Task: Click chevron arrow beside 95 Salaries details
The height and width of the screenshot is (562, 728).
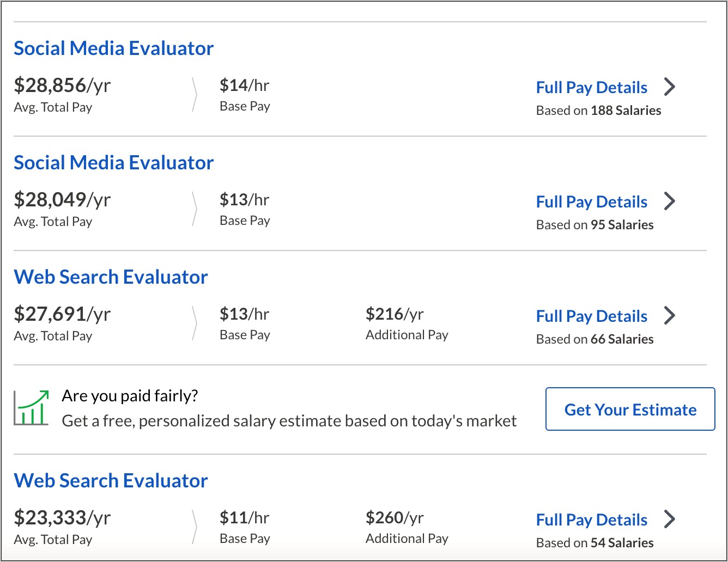Action: point(670,201)
